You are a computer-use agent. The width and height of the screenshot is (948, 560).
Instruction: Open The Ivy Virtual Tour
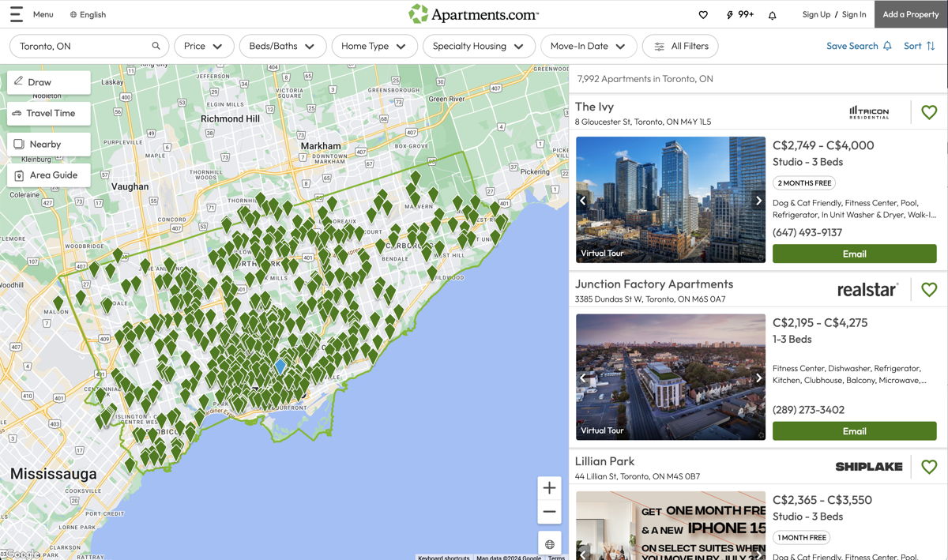pyautogui.click(x=602, y=254)
